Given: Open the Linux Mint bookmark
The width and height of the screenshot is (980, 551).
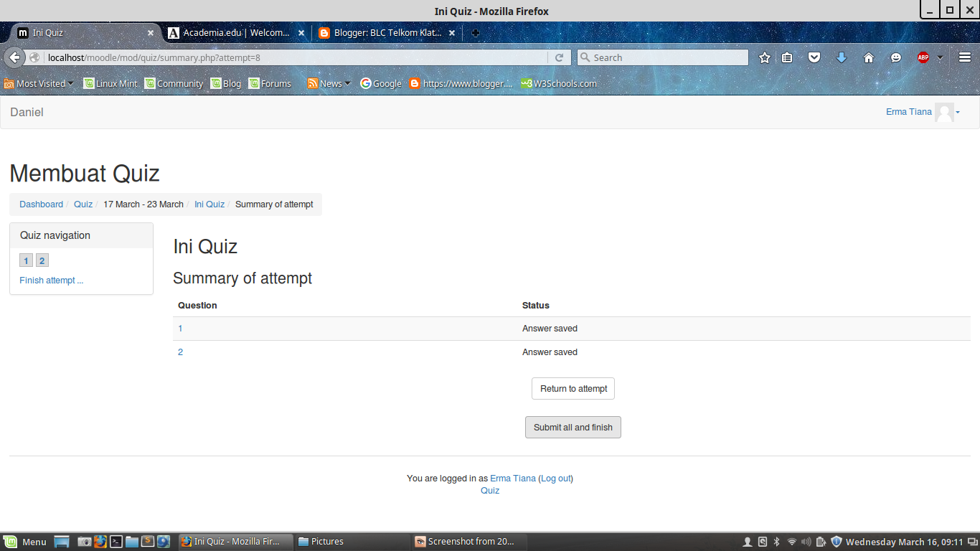Looking at the screenshot, I should [x=110, y=83].
